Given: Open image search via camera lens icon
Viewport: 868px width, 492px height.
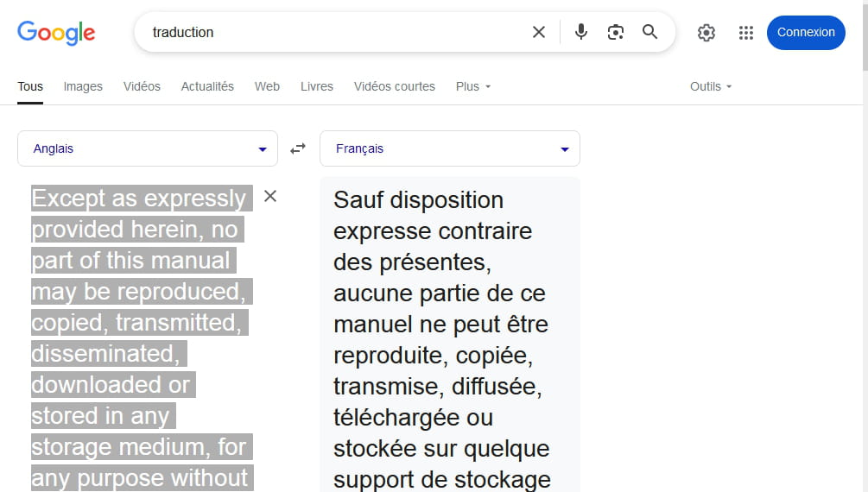Looking at the screenshot, I should pos(616,32).
